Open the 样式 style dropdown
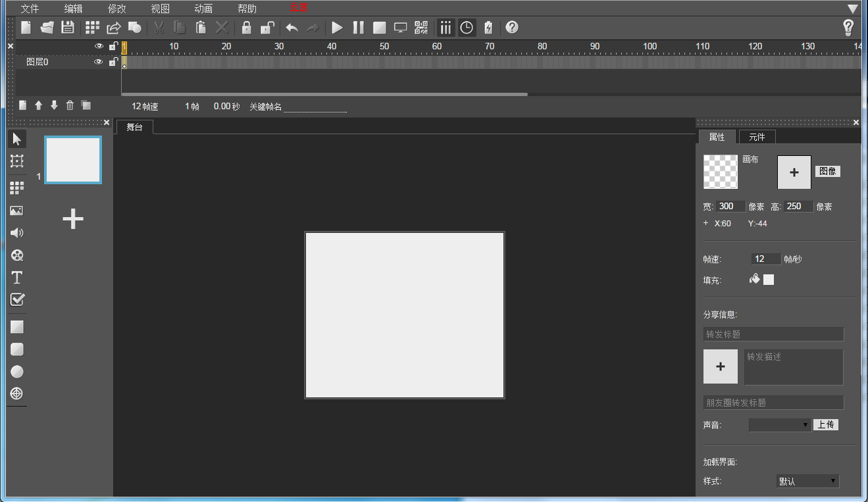The height and width of the screenshot is (502, 868). click(807, 481)
